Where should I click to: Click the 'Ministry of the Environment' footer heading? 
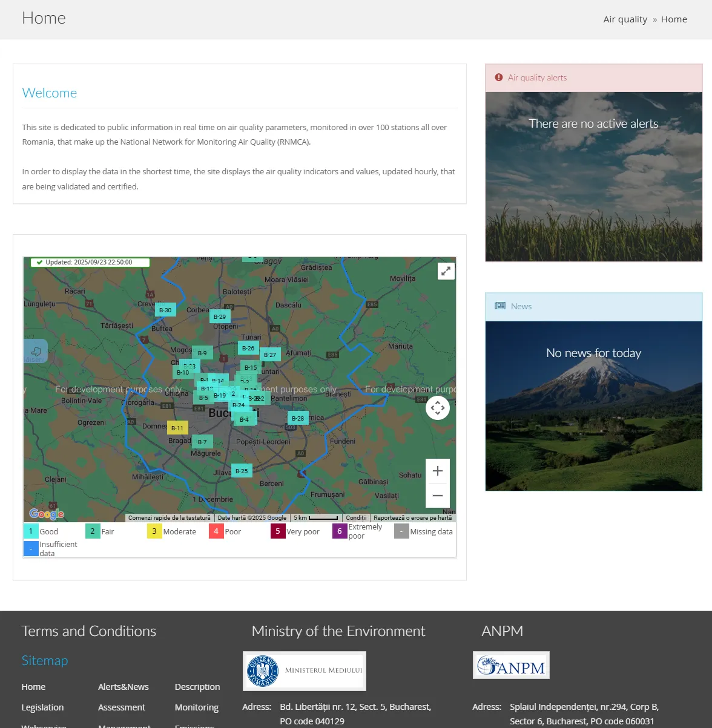pyautogui.click(x=338, y=631)
